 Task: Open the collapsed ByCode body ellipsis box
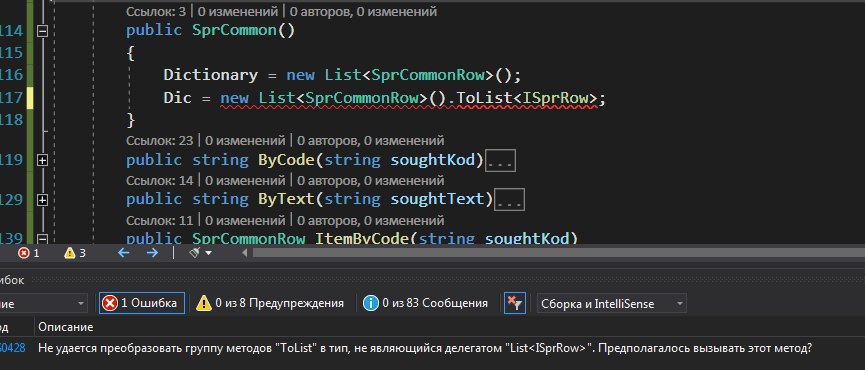point(500,160)
